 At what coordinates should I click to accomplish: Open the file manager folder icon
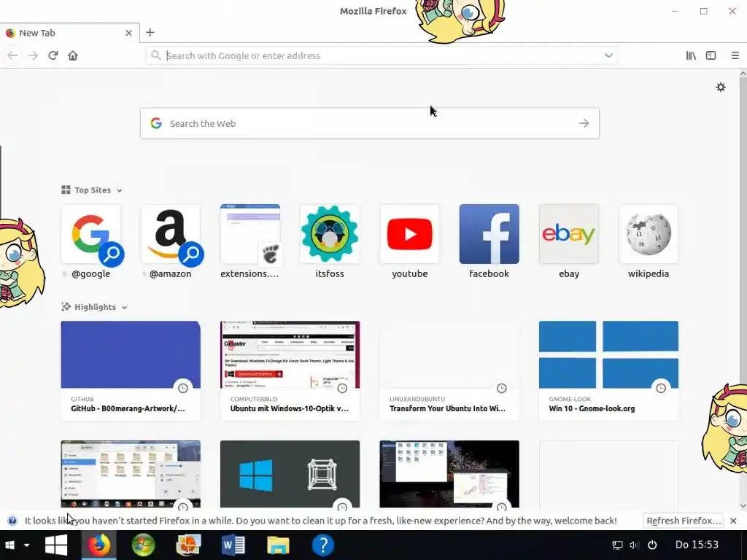[278, 545]
